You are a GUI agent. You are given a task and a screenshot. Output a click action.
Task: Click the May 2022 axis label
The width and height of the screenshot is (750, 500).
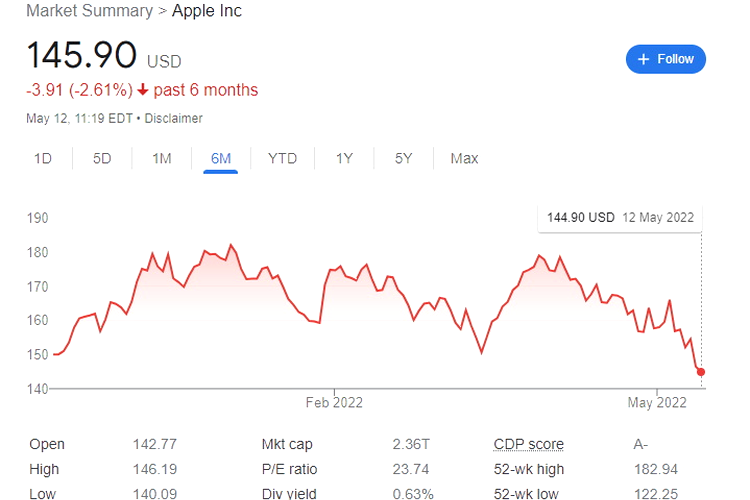tap(657, 402)
